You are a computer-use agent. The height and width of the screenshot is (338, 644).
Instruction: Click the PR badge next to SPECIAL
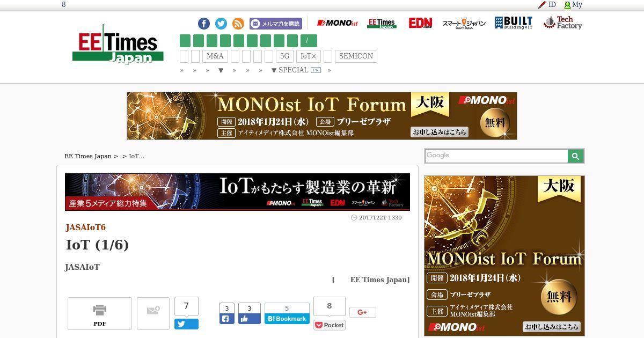coord(316,70)
